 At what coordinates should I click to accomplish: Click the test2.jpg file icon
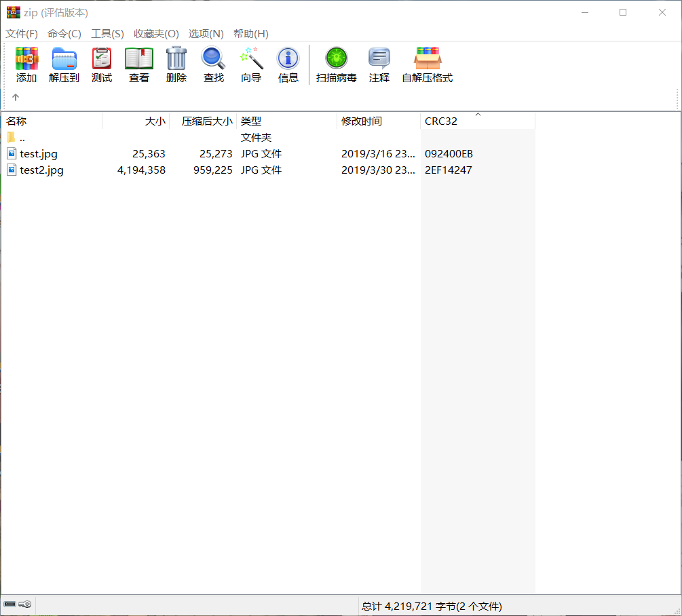12,170
